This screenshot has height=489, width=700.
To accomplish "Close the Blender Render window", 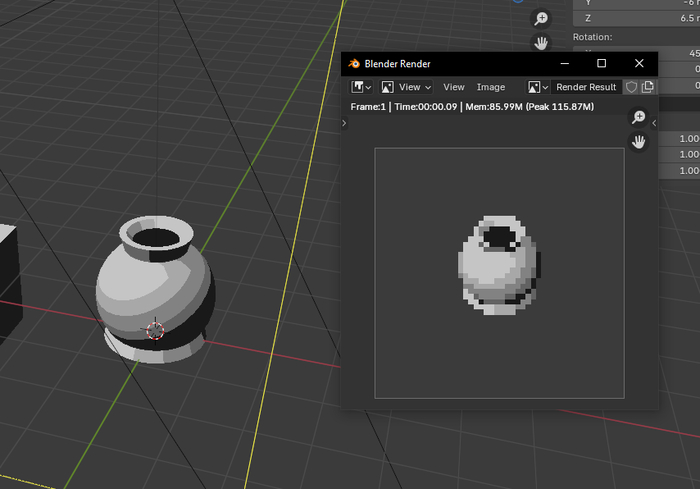I will pos(640,63).
